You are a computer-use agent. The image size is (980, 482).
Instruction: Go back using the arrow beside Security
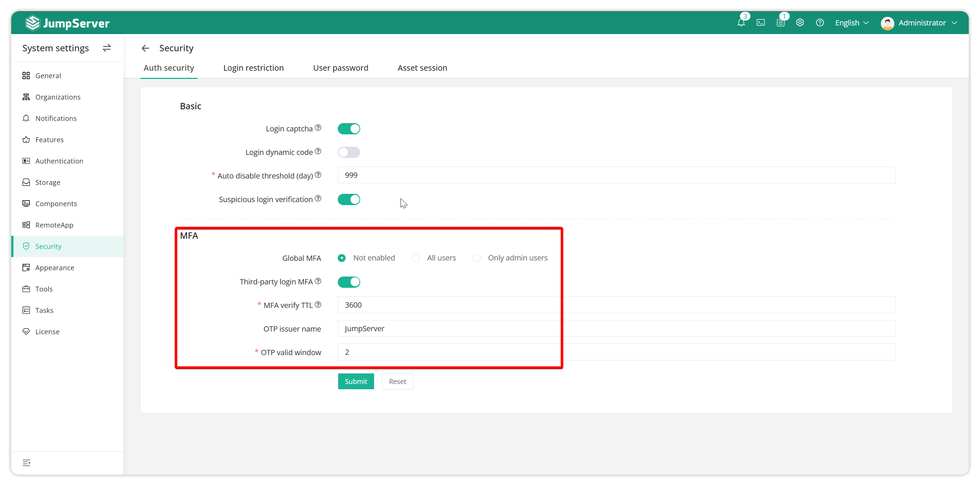[146, 48]
